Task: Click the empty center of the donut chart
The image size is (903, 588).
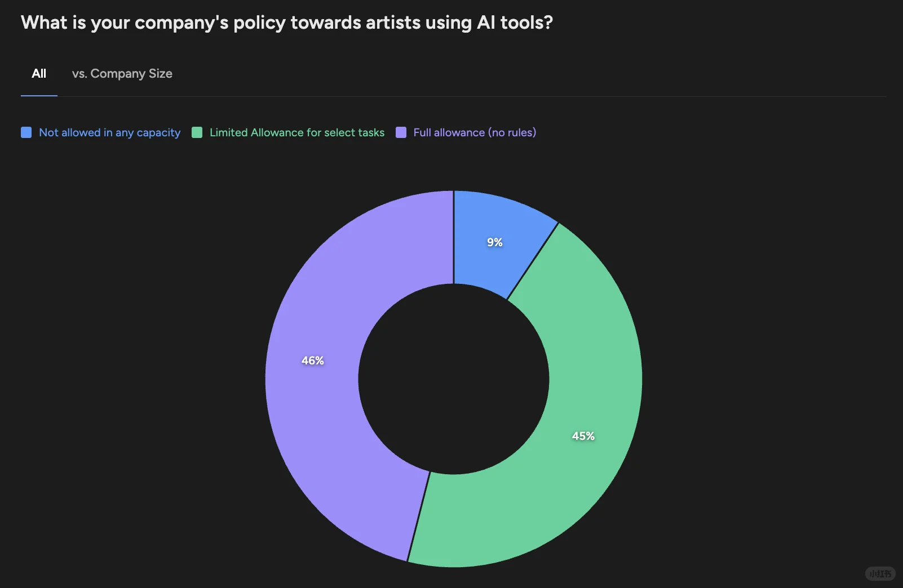Action: pyautogui.click(x=454, y=379)
